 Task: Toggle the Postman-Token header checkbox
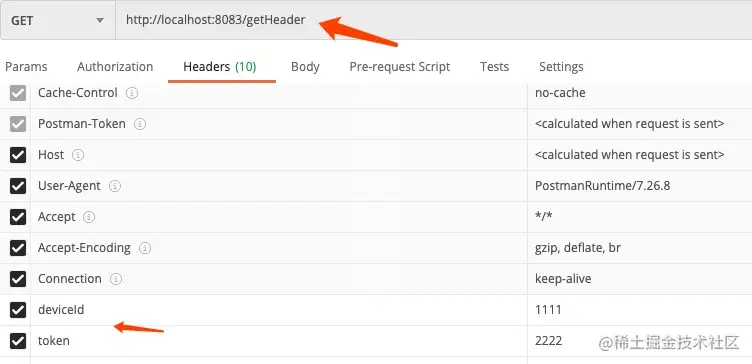[x=18, y=124]
